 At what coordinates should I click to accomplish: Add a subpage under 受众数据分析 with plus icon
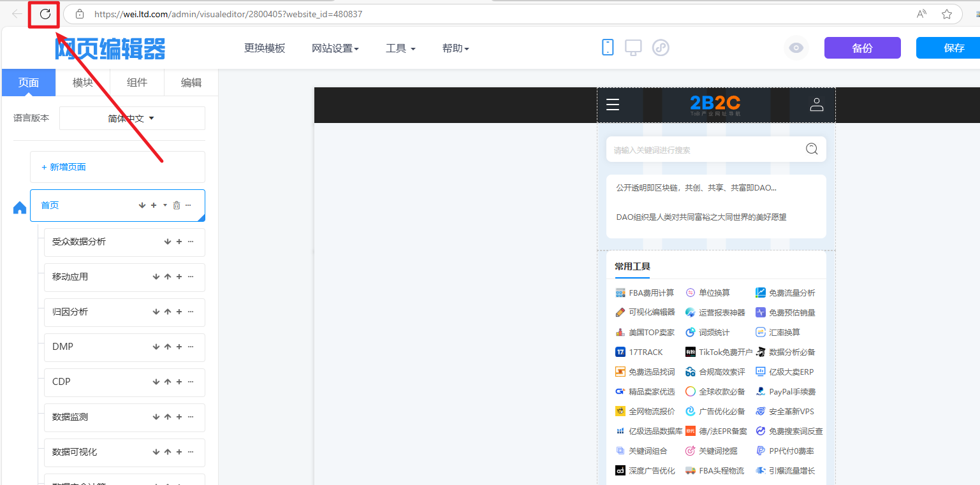click(x=179, y=242)
